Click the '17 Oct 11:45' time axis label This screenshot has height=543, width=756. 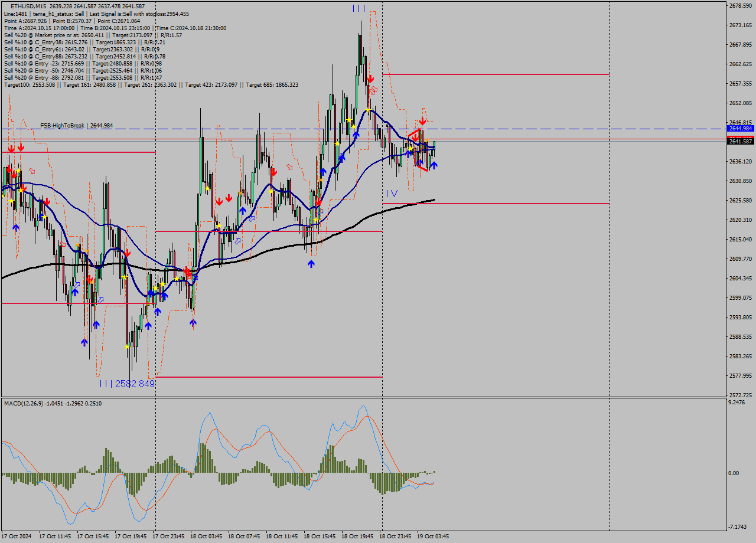point(56,537)
